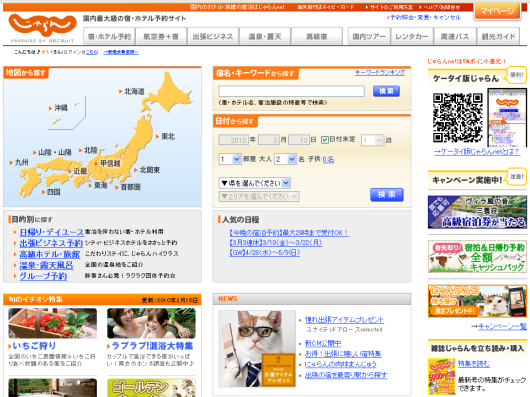Open the 宿・ホテル予約 tab
This screenshot has height=397, width=530.
109,36
